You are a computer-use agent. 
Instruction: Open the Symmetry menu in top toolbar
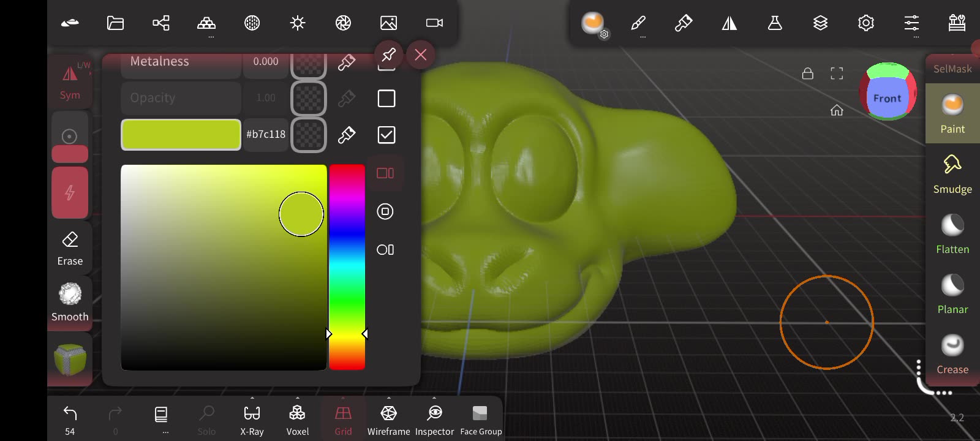tap(729, 23)
